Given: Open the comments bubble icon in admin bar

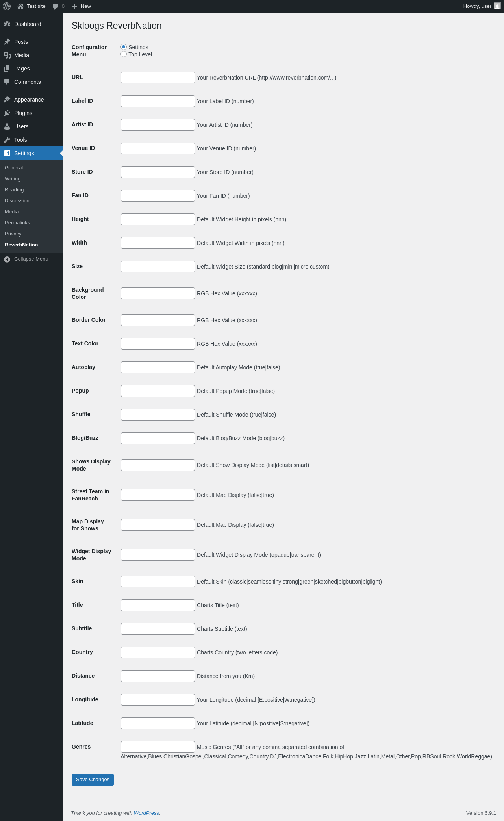Looking at the screenshot, I should click(56, 6).
